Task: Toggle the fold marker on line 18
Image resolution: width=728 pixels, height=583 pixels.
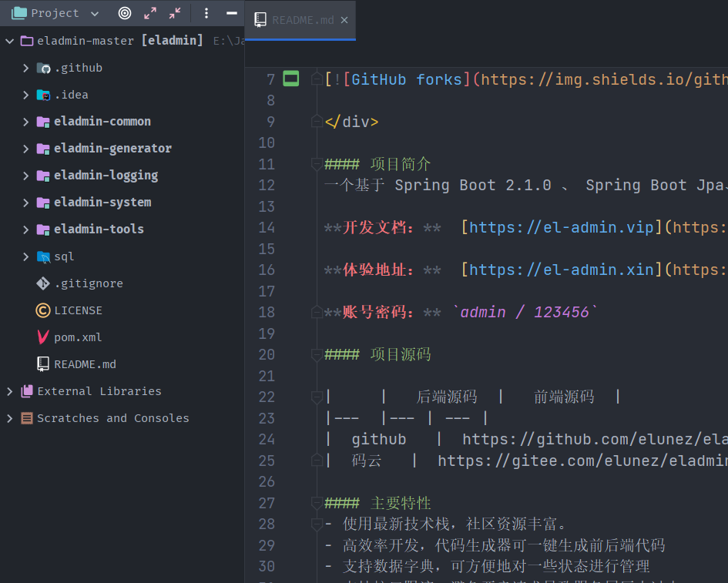Action: tap(317, 312)
